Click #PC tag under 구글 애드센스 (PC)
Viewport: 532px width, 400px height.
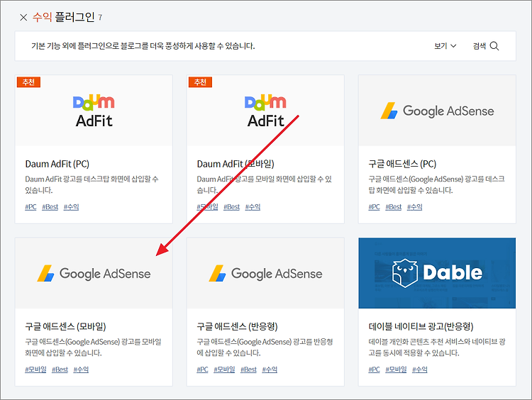[374, 207]
